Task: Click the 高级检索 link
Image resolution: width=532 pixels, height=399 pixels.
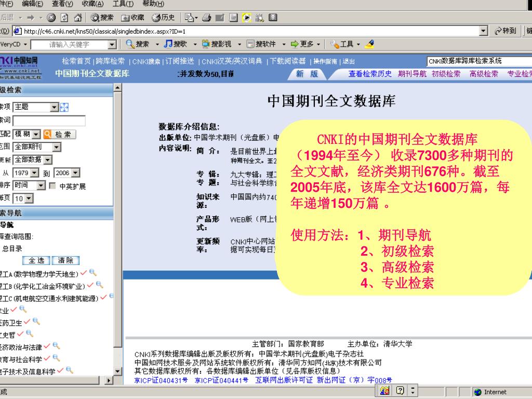Action: 484,74
